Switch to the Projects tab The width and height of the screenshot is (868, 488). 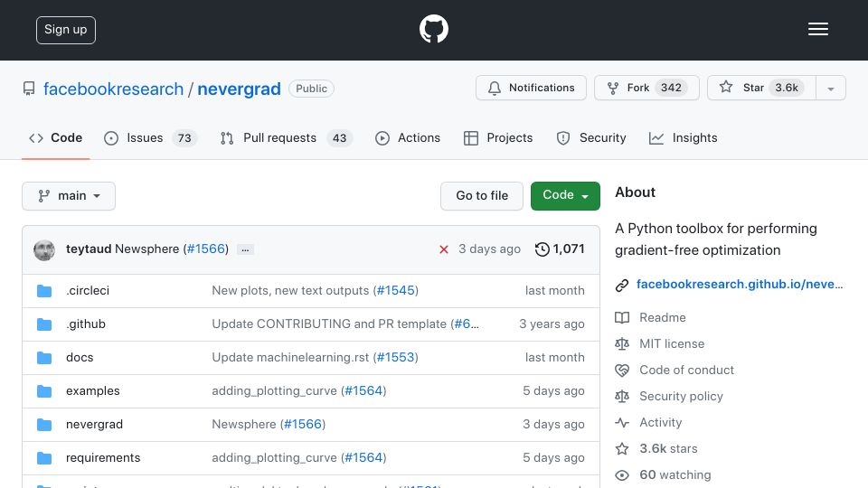(x=498, y=138)
